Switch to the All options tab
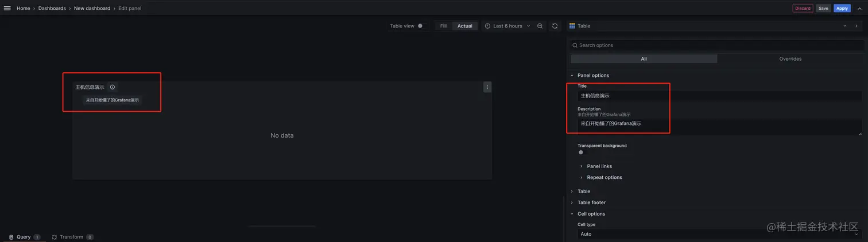Viewport: 868px width, 242px height. click(x=644, y=58)
